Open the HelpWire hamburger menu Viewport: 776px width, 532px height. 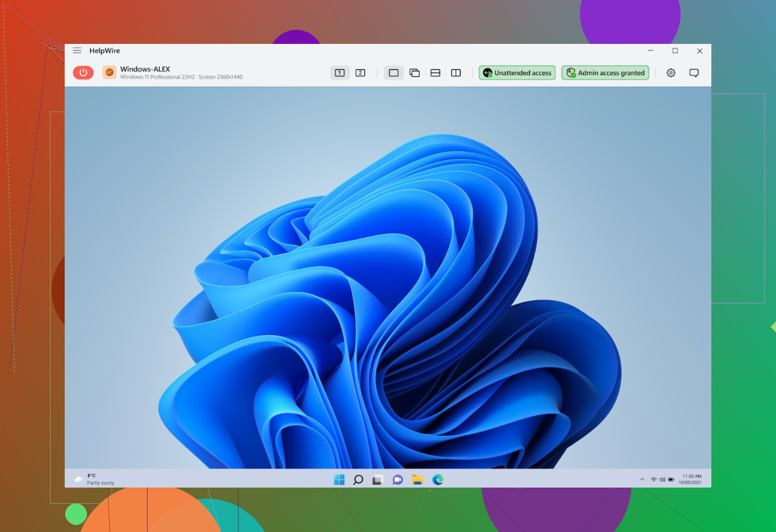pos(77,50)
